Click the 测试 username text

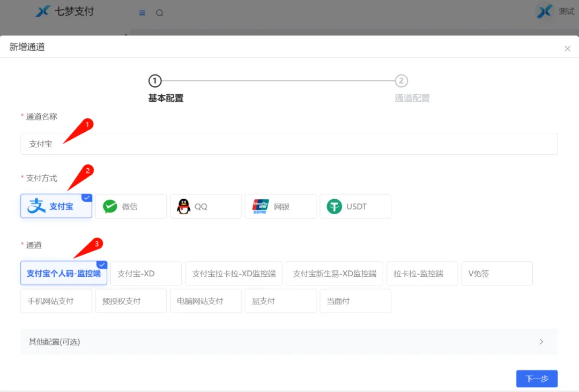tap(566, 11)
